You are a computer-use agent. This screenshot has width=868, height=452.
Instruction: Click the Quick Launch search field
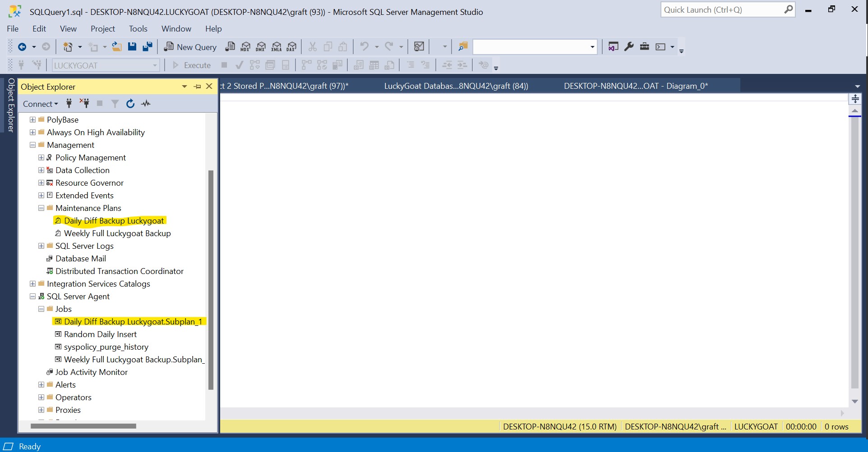722,10
